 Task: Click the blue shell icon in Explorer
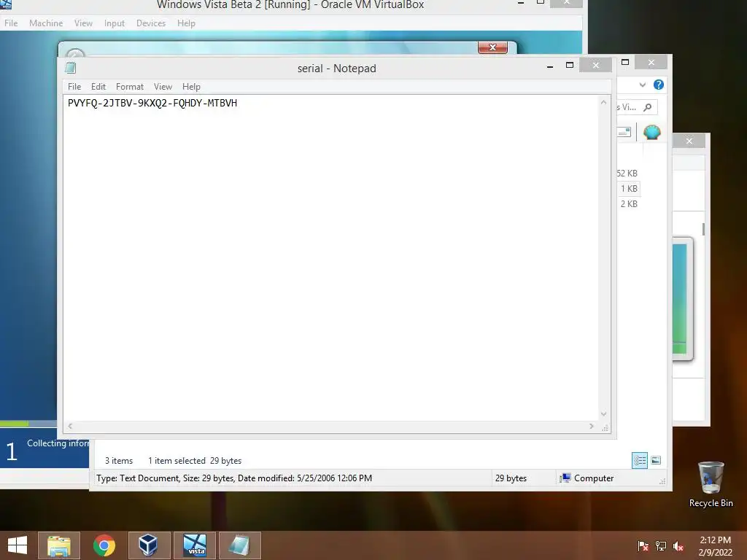click(x=651, y=132)
